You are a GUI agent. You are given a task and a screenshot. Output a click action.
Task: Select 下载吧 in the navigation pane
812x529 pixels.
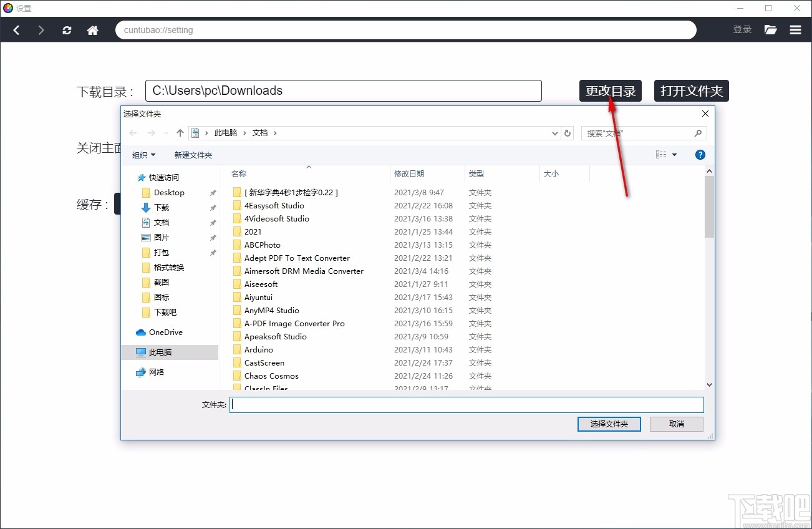coord(165,313)
